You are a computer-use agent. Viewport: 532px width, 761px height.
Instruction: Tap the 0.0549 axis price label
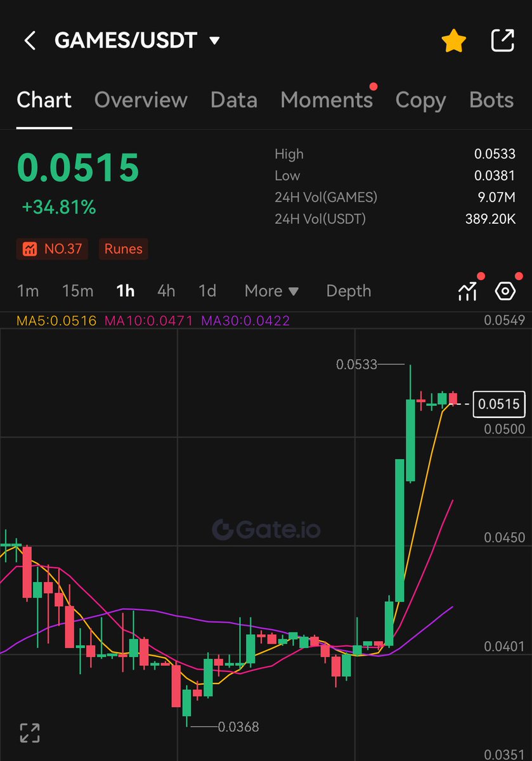click(505, 321)
